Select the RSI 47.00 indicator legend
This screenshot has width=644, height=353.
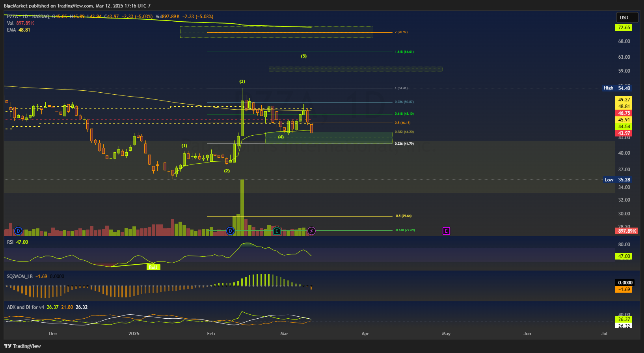(17, 242)
